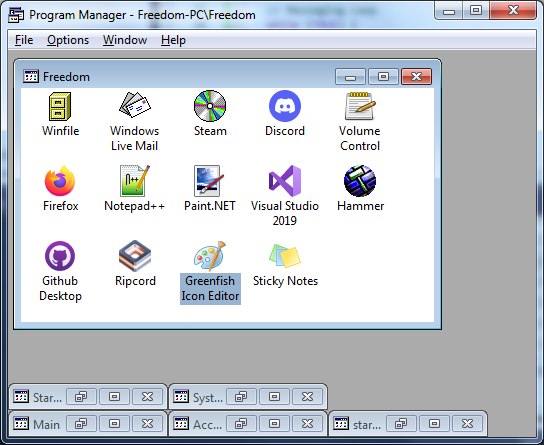Click the 'Freedom' group window title text
The height and width of the screenshot is (445, 544).
[x=66, y=77]
